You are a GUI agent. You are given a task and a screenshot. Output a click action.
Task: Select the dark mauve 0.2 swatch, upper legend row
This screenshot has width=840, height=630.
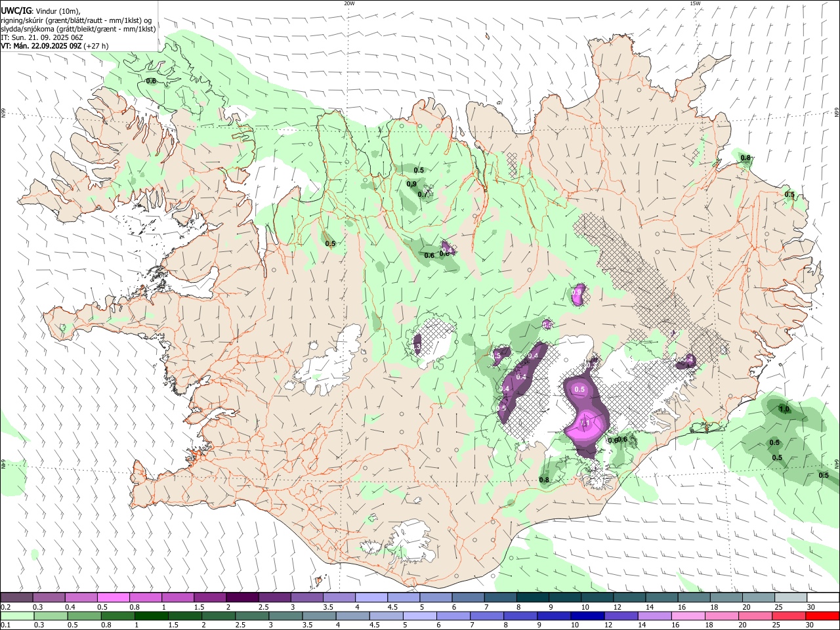(x=16, y=598)
